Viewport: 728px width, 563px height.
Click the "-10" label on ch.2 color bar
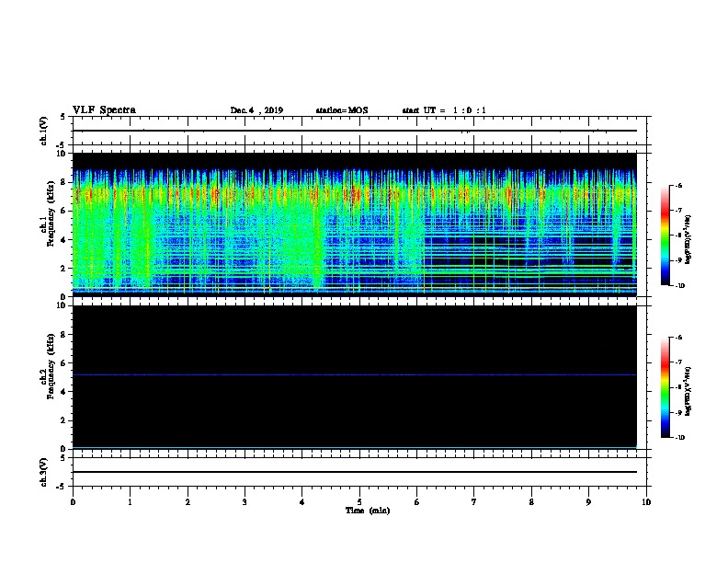click(x=679, y=438)
